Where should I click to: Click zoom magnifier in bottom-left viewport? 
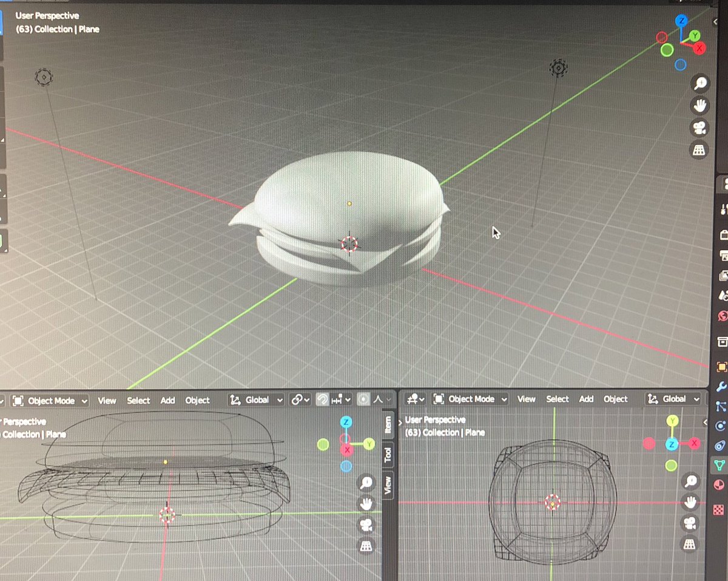[x=366, y=483]
